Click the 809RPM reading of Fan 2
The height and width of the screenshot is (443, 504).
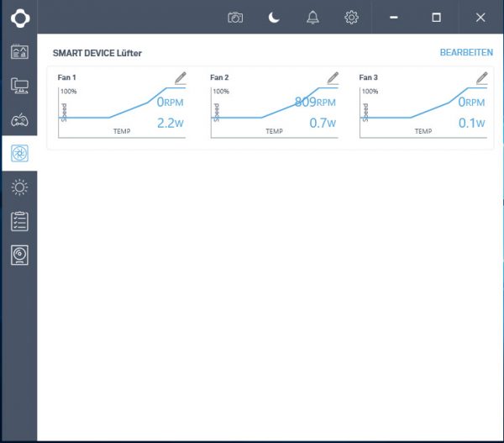coord(315,103)
